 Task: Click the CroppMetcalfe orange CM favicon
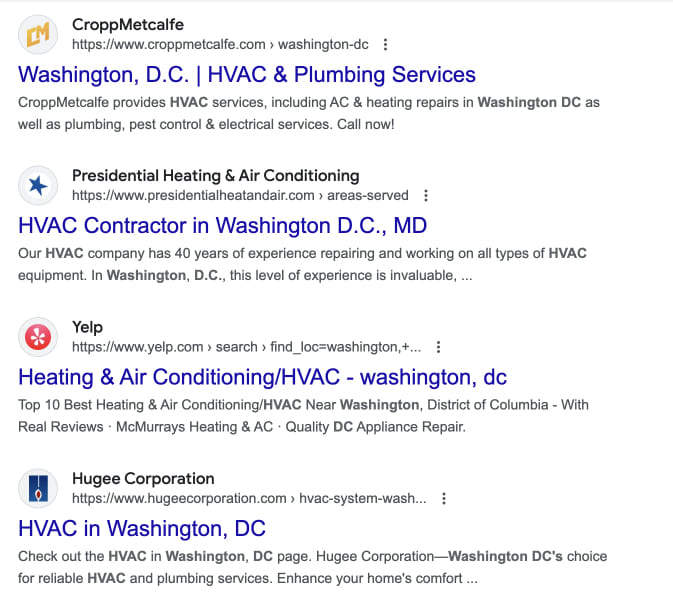pyautogui.click(x=38, y=35)
